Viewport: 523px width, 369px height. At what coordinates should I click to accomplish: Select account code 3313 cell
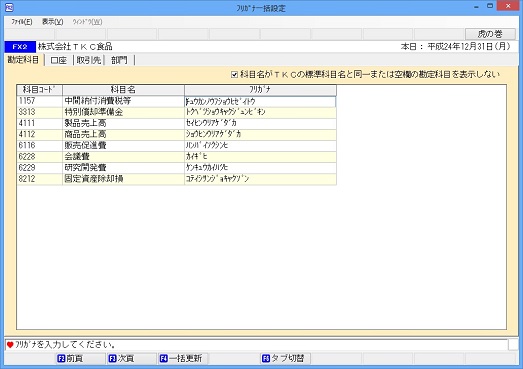tap(39, 112)
